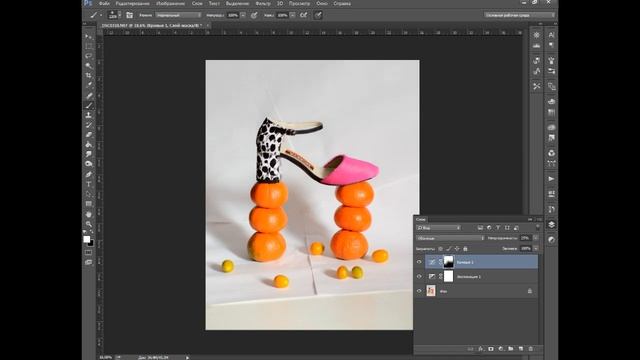Open the Файл menu
640x360 pixels.
104,3
